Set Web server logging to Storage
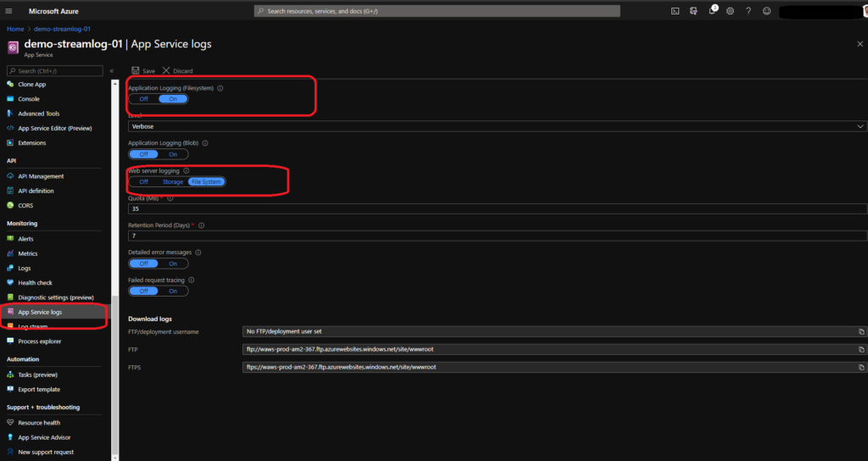The image size is (868, 461). [173, 181]
